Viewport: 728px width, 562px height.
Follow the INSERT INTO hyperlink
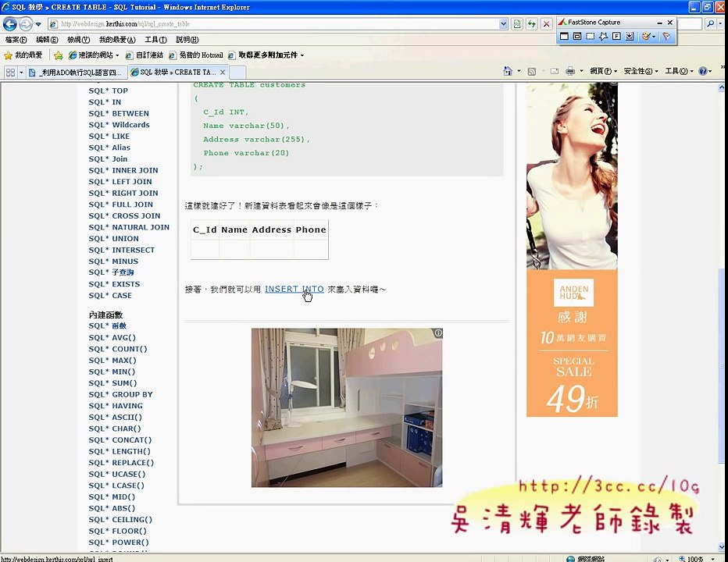point(294,289)
